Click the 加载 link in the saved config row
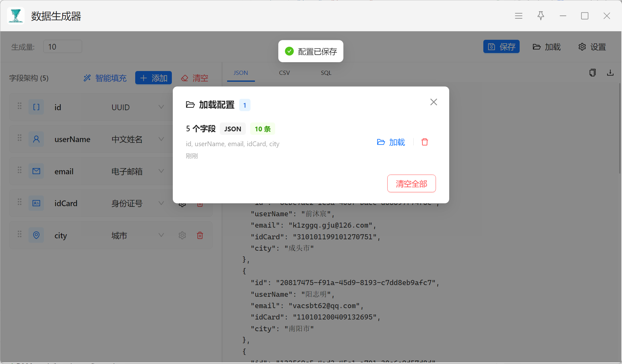Image resolution: width=622 pixels, height=364 pixels. click(391, 142)
